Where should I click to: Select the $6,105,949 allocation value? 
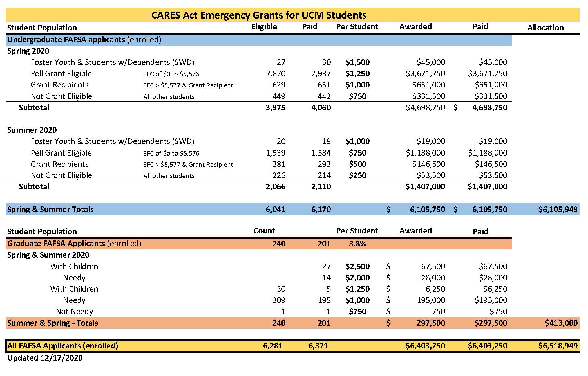click(558, 210)
